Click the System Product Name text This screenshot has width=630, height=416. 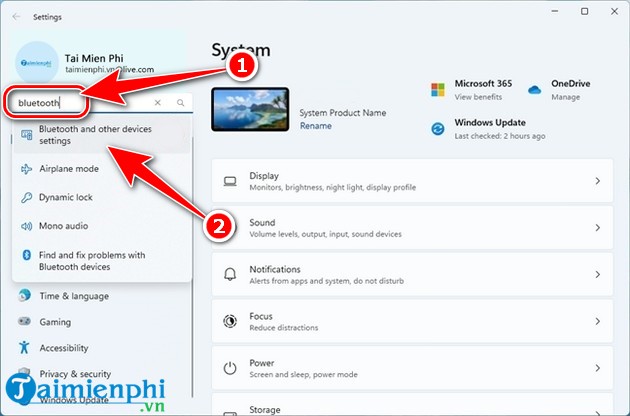pyautogui.click(x=343, y=113)
